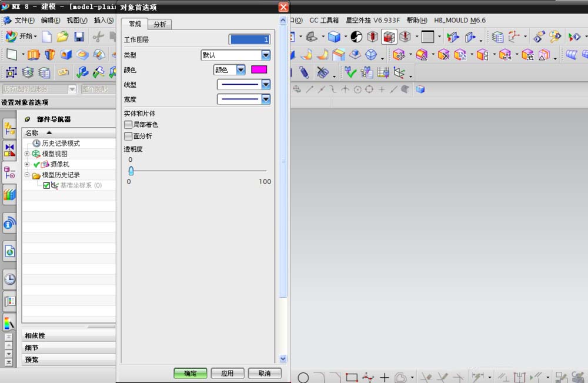
Task: Open the 文件 menu
Action: point(21,19)
